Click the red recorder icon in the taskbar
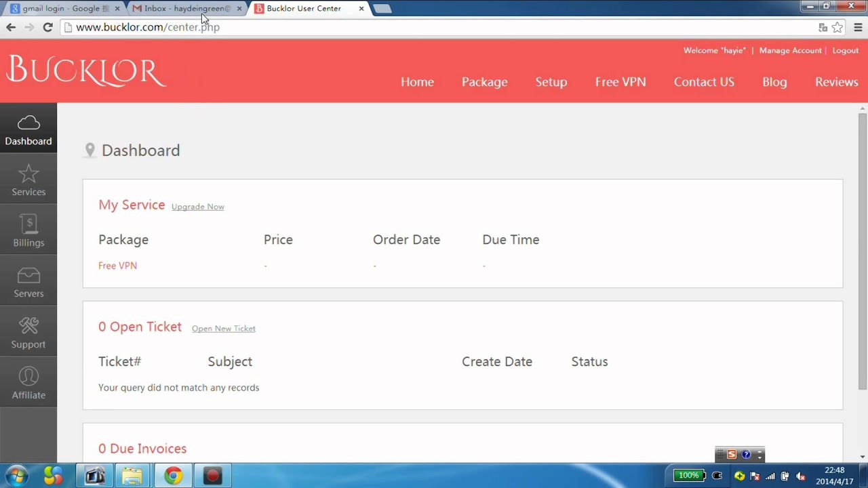 tap(212, 476)
